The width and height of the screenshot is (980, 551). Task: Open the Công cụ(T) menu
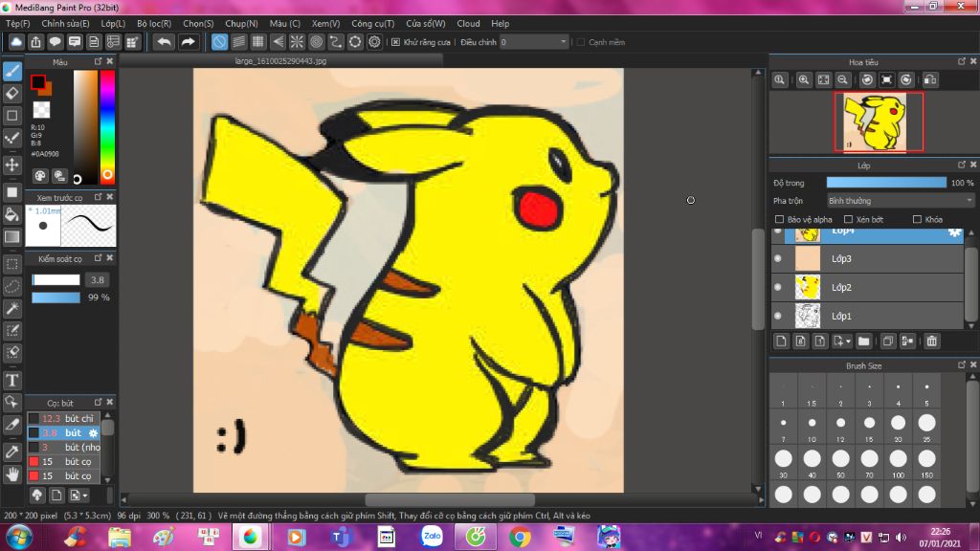click(x=373, y=23)
